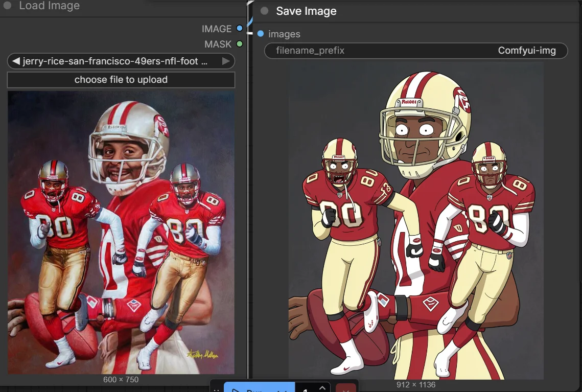Screen dimensions: 582x392
Task: Click the 912 × 1136 size label
Action: pyautogui.click(x=416, y=384)
